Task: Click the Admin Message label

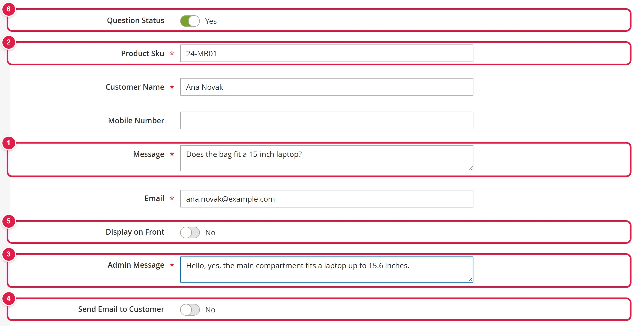Action: click(136, 265)
